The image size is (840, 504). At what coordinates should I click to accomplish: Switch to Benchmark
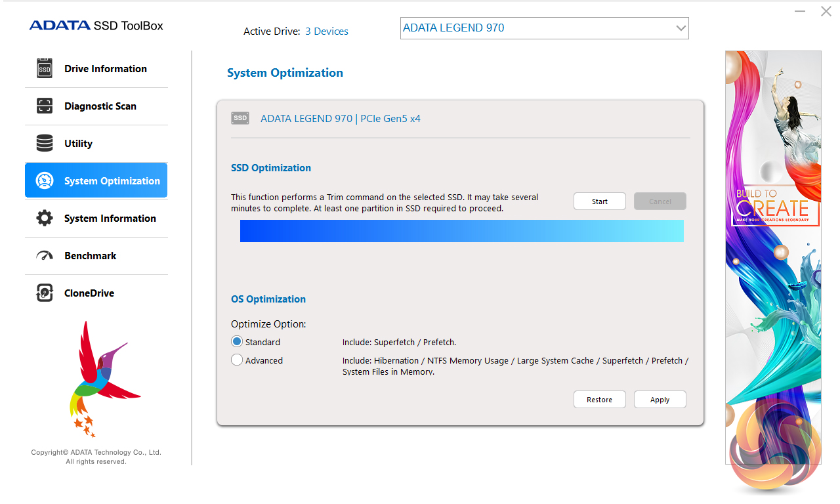coord(96,256)
